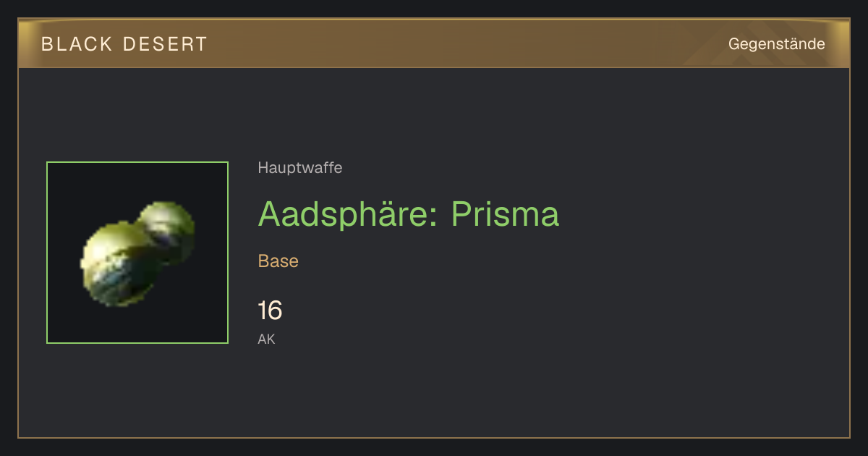Click the word BLACK in the header
868x456 pixels.
(x=77, y=44)
